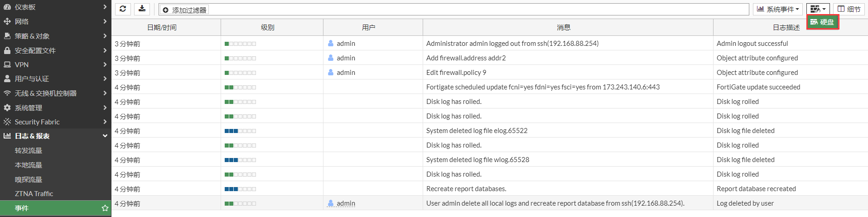Click the 添加过滤器 filter input field
The image size is (868, 217).
tap(453, 10)
